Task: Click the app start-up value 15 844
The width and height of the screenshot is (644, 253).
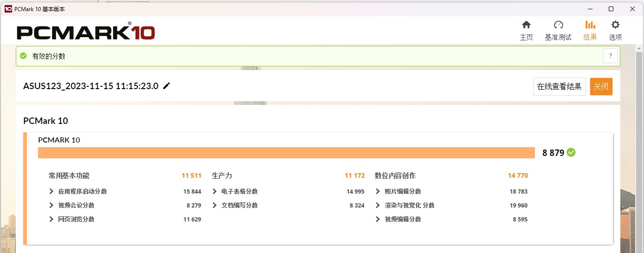Action: click(192, 191)
